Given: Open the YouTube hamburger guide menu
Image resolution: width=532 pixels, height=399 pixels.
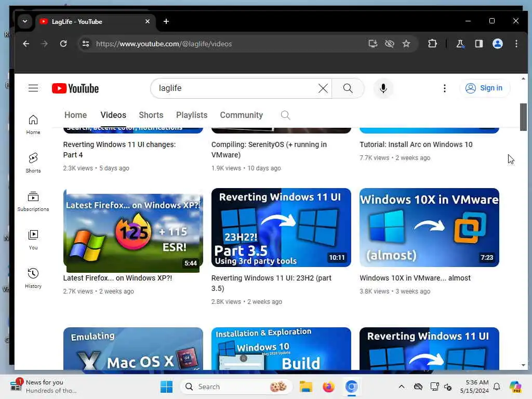Looking at the screenshot, I should [x=33, y=88].
